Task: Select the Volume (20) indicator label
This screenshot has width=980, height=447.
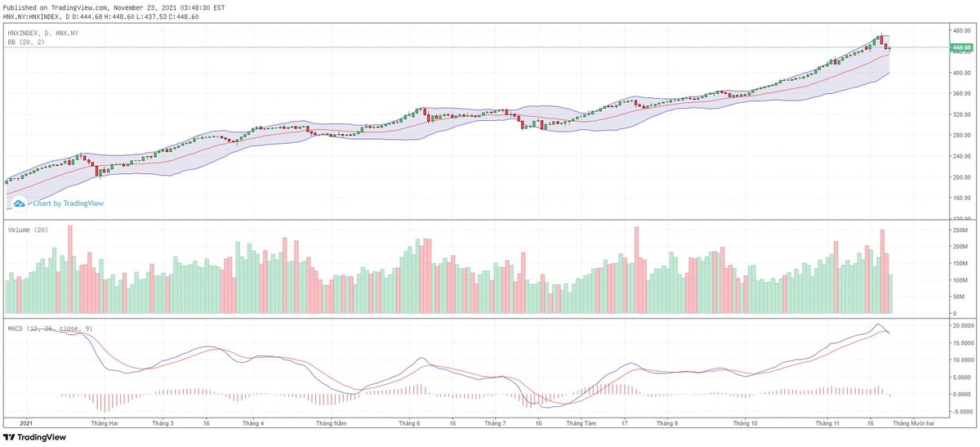Action: point(28,230)
